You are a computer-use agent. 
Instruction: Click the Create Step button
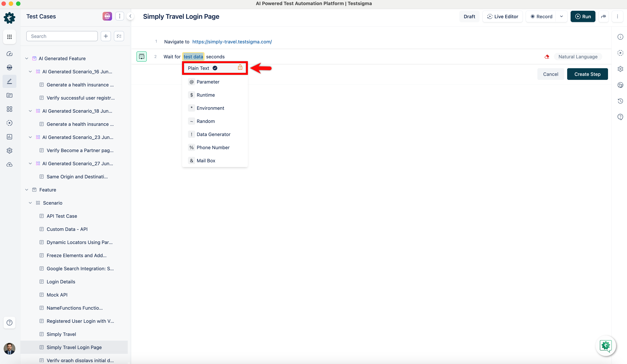[587, 74]
